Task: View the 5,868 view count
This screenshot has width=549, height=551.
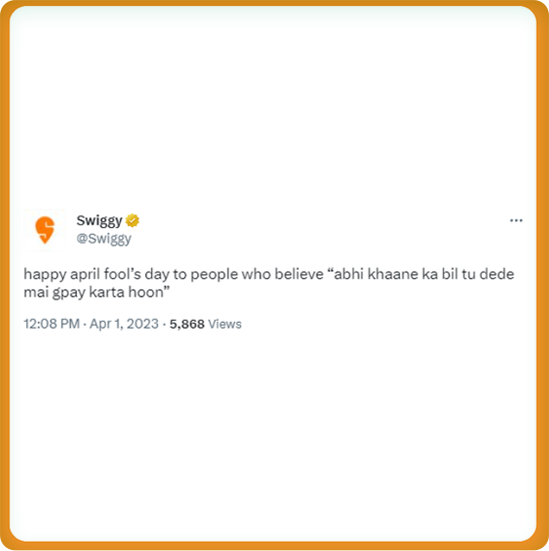Action: coord(187,324)
